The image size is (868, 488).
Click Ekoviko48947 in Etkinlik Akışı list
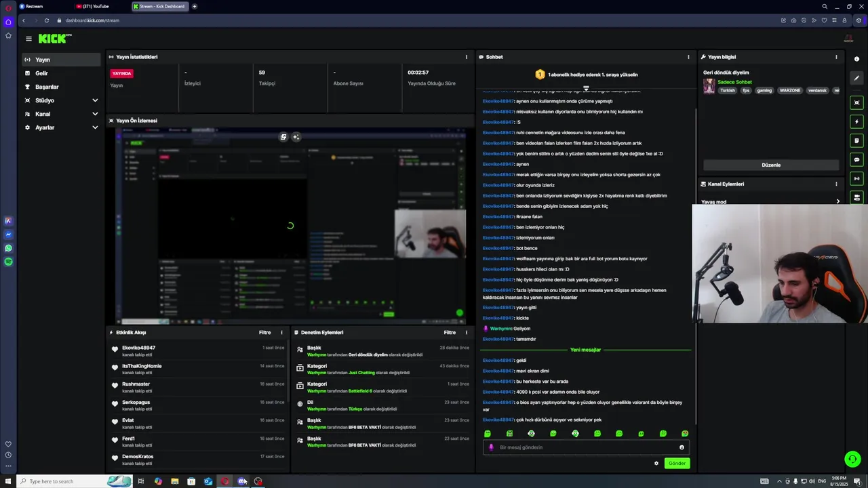[138, 348]
